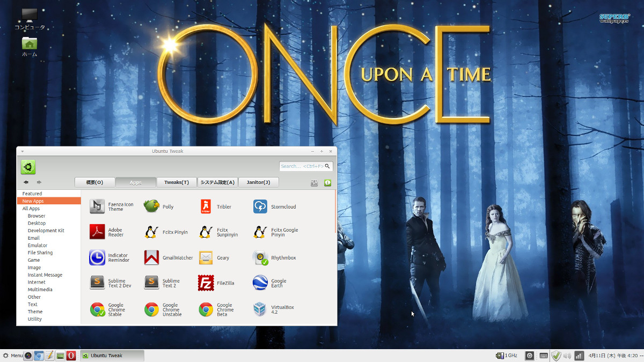Select Sublime Text 2 Dev
The width and height of the screenshot is (644, 362).
pyautogui.click(x=111, y=283)
